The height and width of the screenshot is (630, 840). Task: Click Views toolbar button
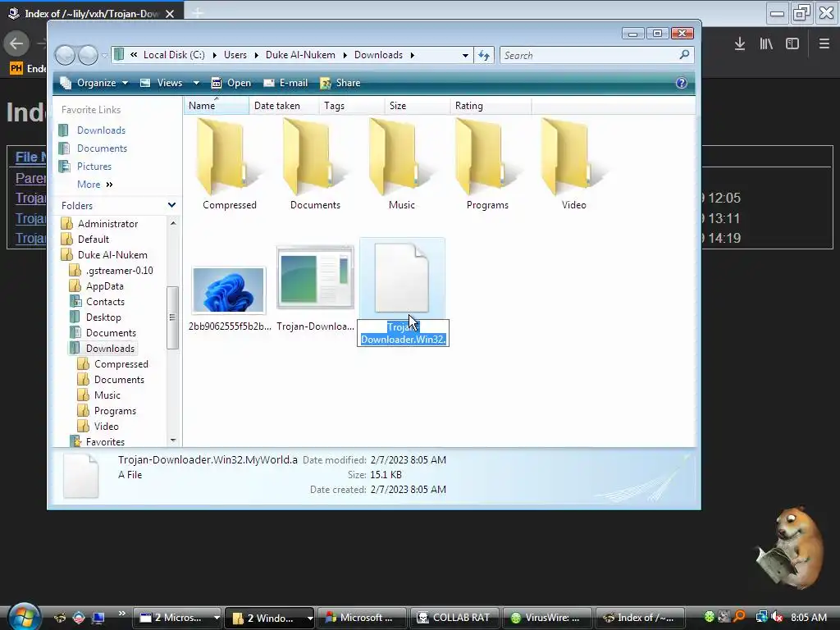click(162, 83)
